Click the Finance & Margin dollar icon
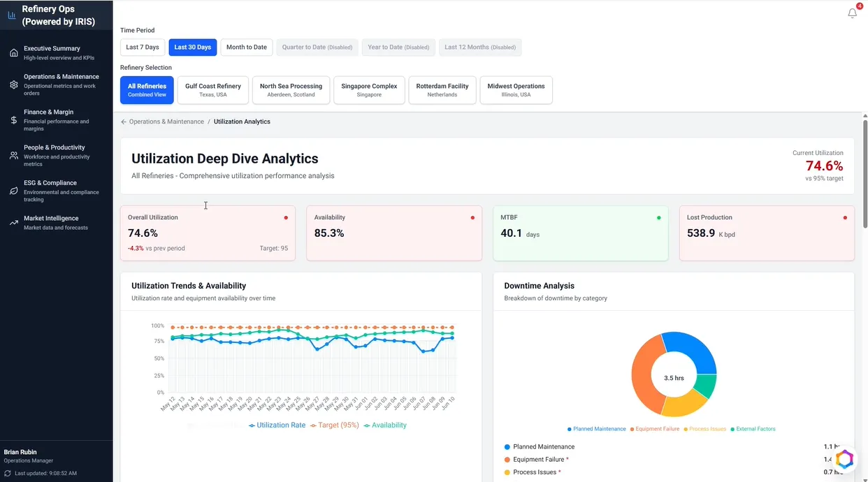868x482 pixels. [13, 120]
